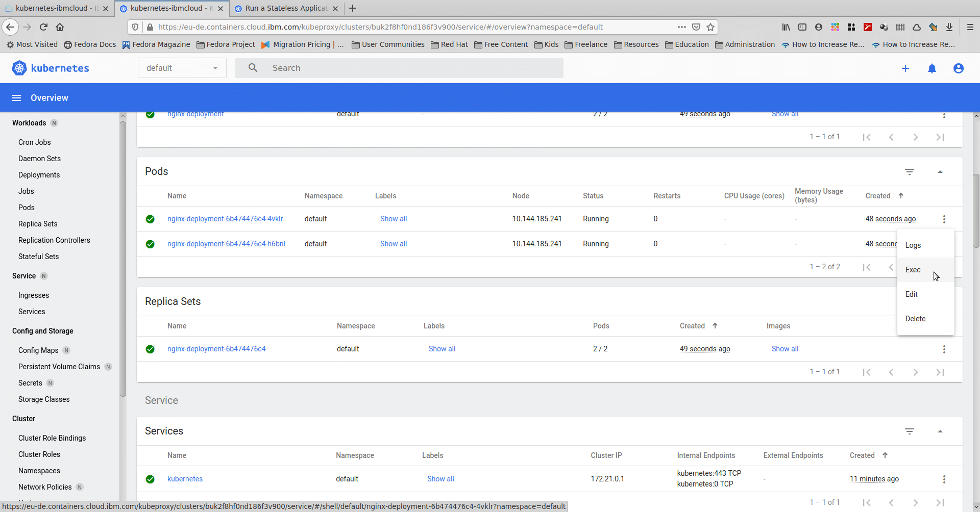Screen dimensions: 980x512
Task: Open Firefox application menu
Action: (970, 27)
